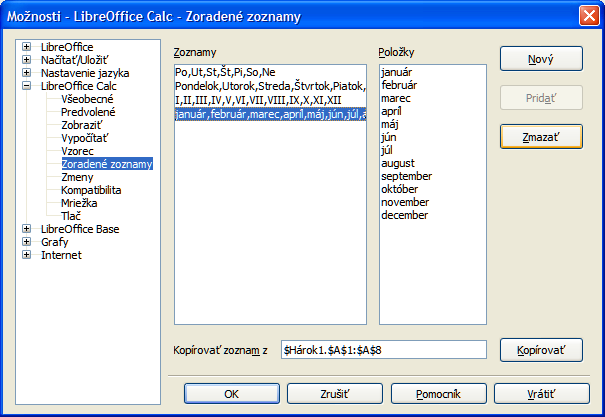
Task: Click september in Položky entries
Action: tap(406, 176)
